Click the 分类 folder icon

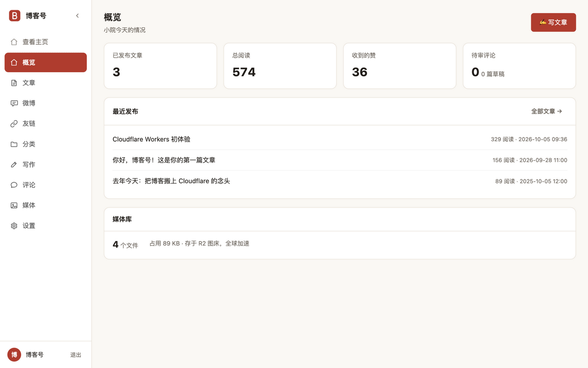(x=14, y=144)
